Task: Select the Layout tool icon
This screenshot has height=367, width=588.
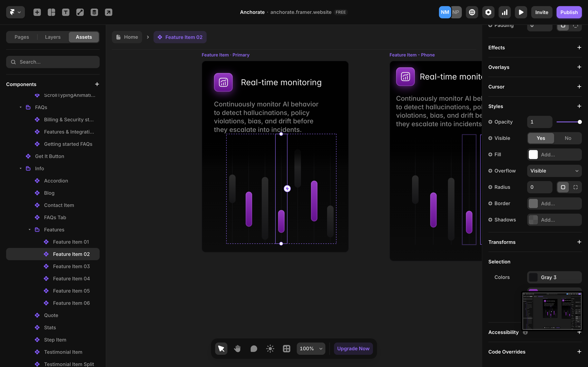Action: pos(51,12)
